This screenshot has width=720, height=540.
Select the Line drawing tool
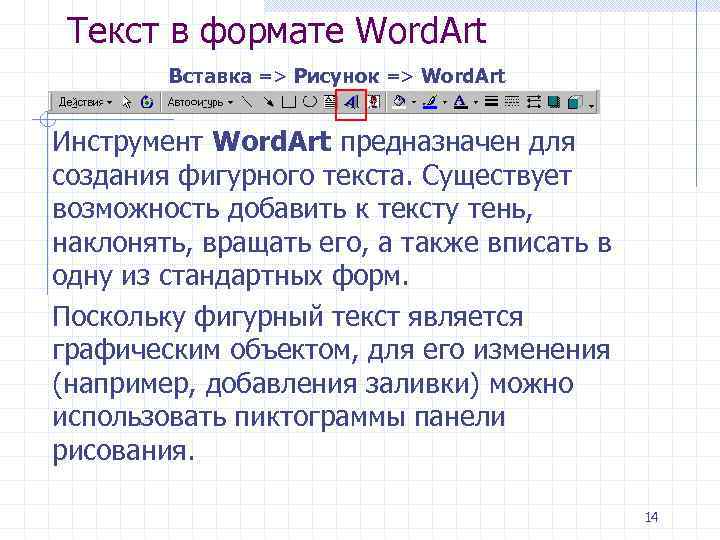(x=247, y=102)
